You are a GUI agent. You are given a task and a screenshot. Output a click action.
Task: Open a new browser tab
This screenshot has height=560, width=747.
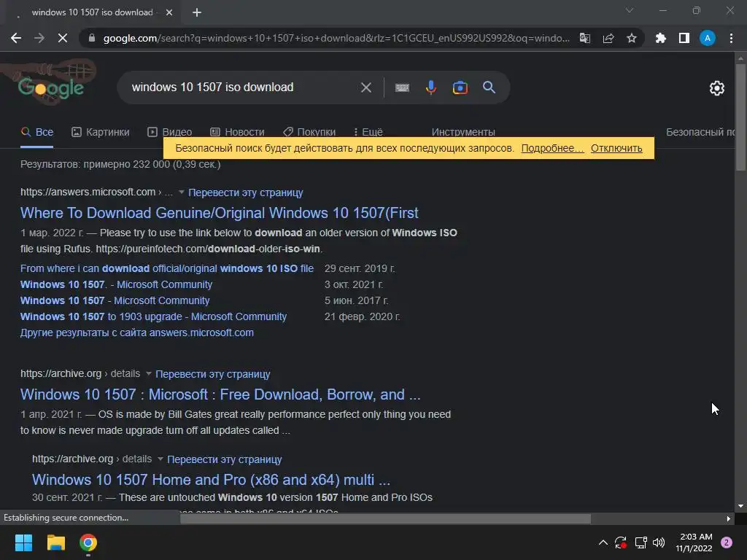coord(197,12)
